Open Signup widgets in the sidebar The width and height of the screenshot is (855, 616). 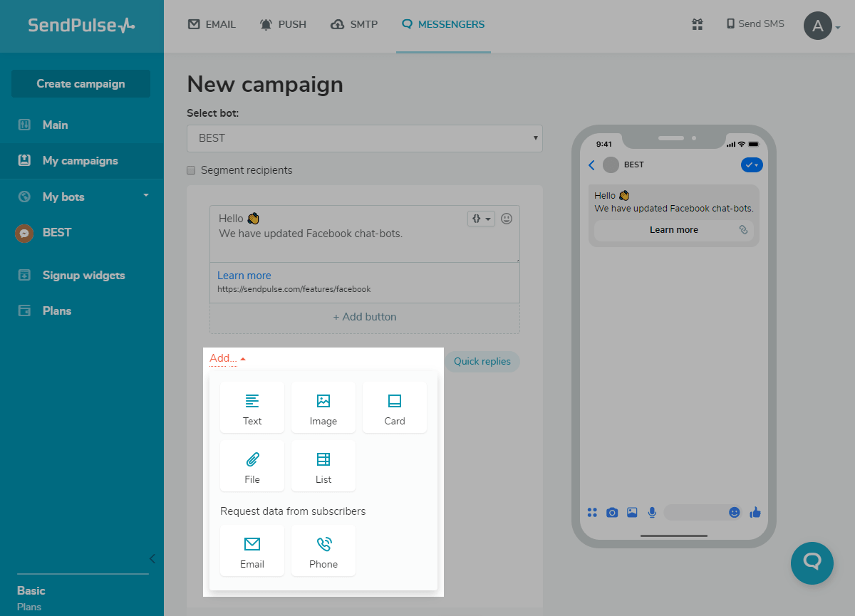(82, 275)
